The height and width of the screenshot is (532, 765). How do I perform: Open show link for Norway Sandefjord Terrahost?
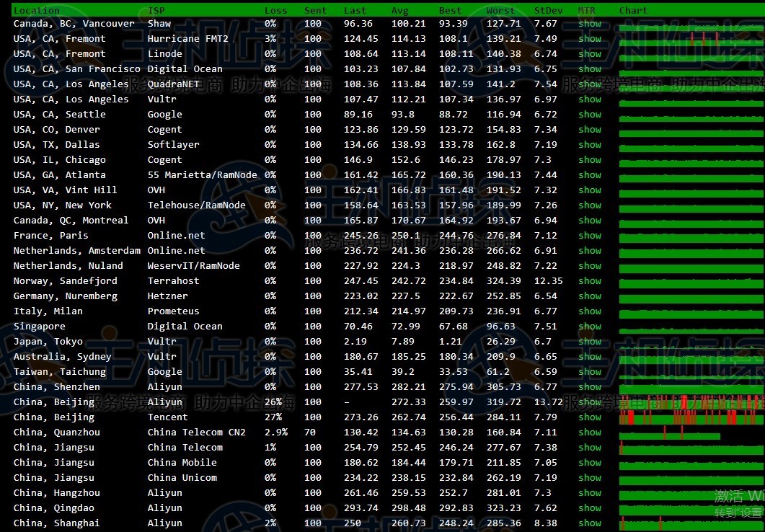(x=589, y=281)
